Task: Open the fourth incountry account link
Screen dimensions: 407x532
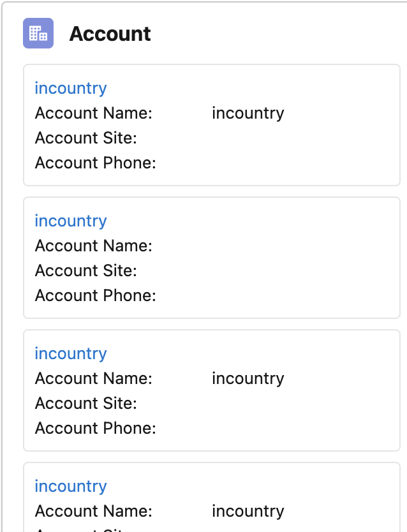Action: click(70, 486)
